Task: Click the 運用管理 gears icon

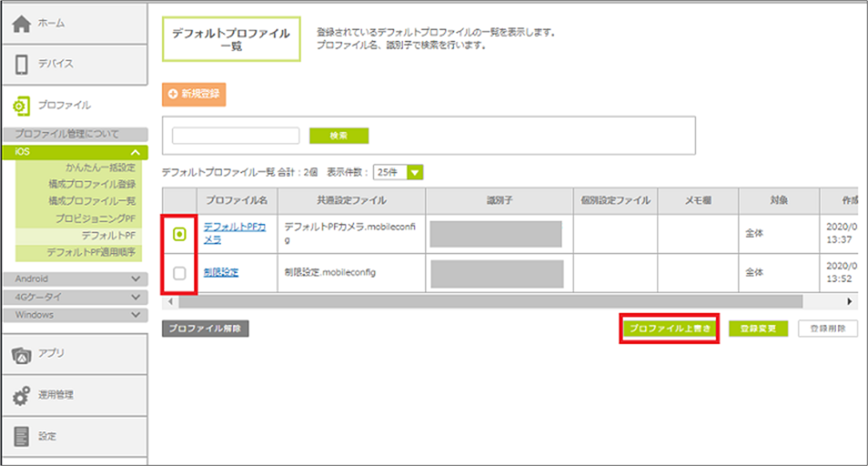Action: 22,395
